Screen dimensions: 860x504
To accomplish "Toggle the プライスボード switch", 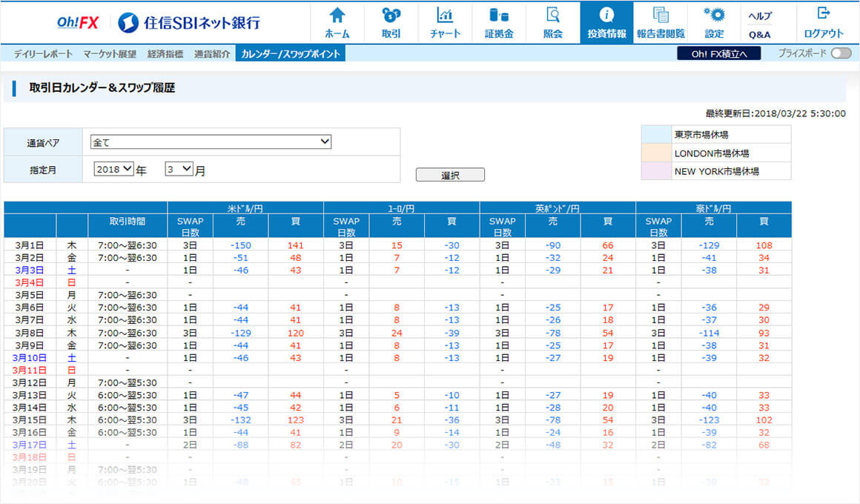I will point(841,53).
